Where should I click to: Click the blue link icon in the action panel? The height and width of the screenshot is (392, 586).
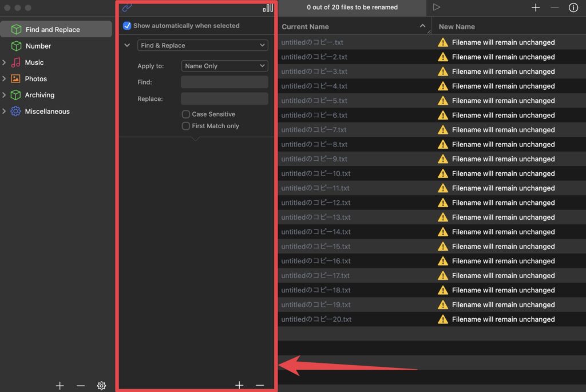127,8
